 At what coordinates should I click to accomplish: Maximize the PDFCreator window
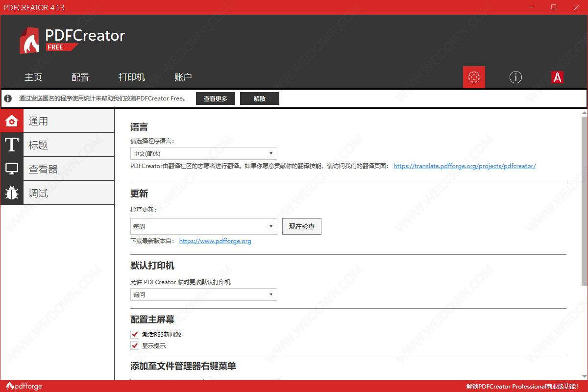554,7
